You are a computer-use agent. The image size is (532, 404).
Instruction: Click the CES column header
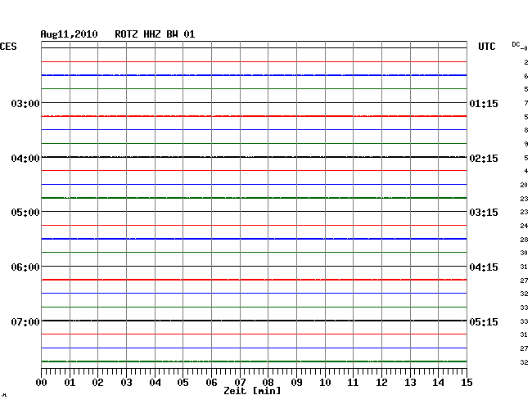click(8, 47)
